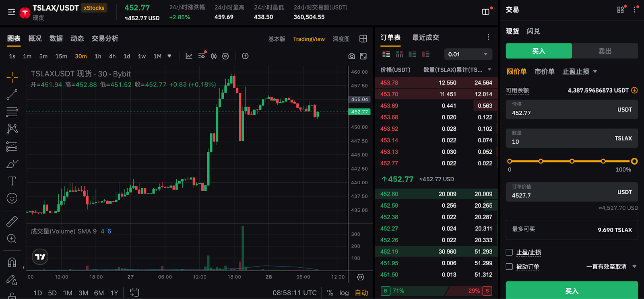Open the 止盈止损 order type dropdown
This screenshot has width=644, height=299.
[580, 72]
